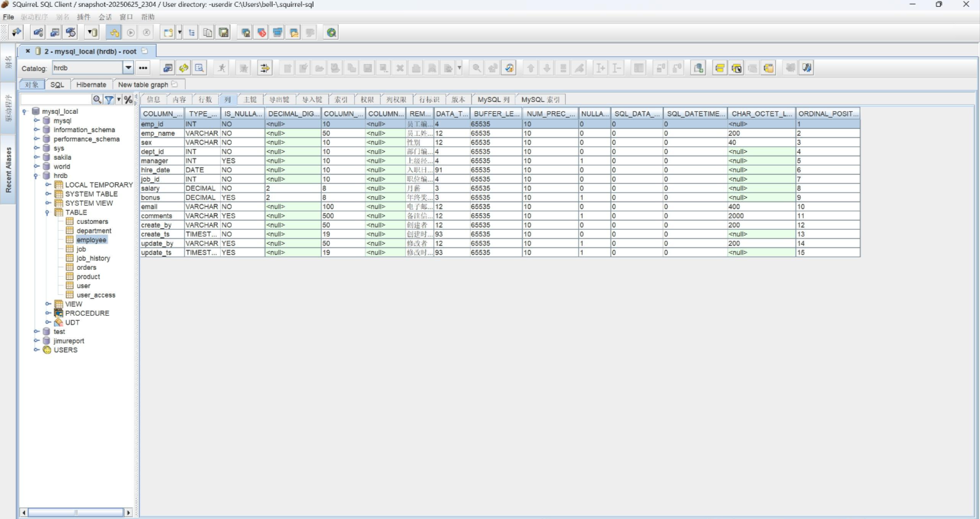Select the MySQL 列 tab
980x519 pixels.
tap(493, 99)
